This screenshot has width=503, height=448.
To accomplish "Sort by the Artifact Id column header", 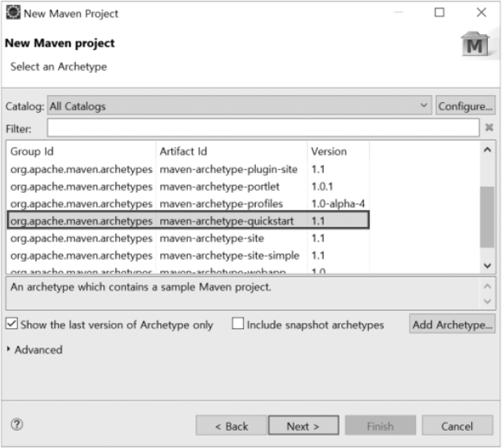I will (231, 151).
